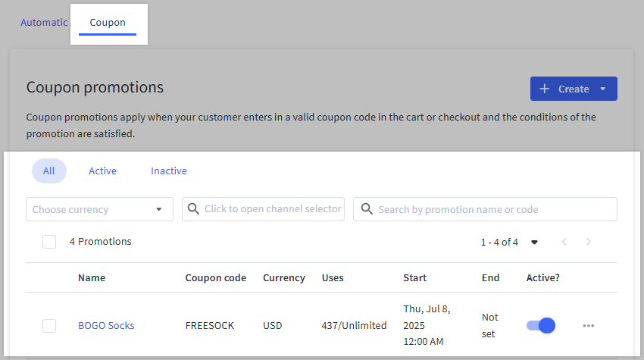Select the All filter pill
The image size is (644, 360).
pos(48,171)
